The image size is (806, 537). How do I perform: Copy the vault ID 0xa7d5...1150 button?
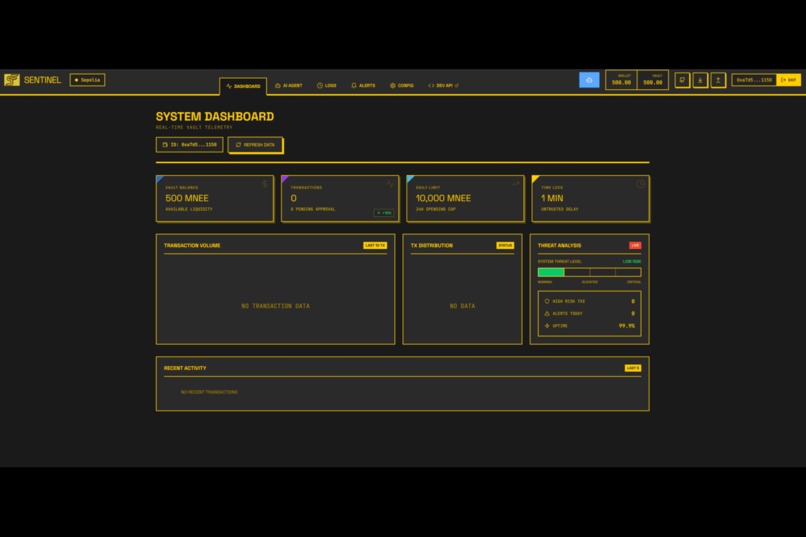tap(190, 145)
